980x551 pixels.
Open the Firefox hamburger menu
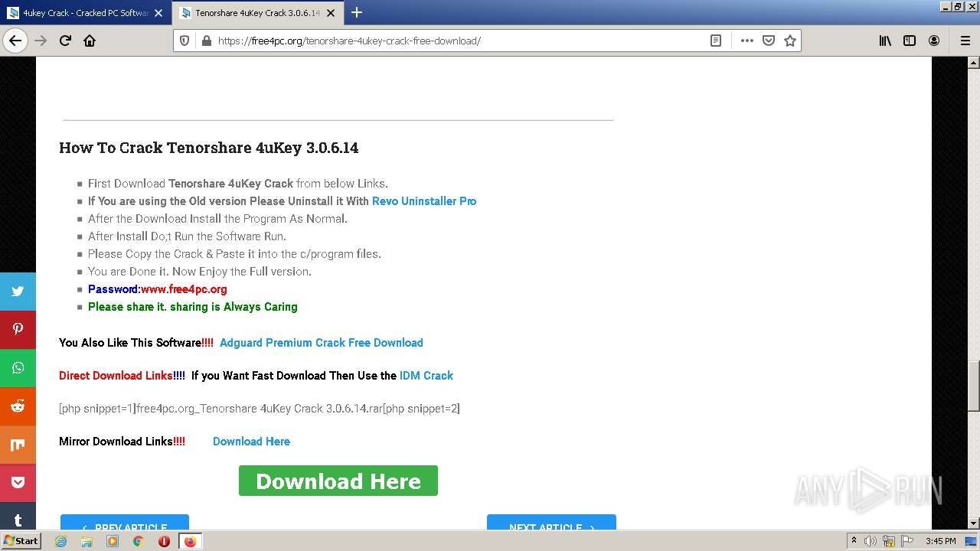(x=965, y=41)
